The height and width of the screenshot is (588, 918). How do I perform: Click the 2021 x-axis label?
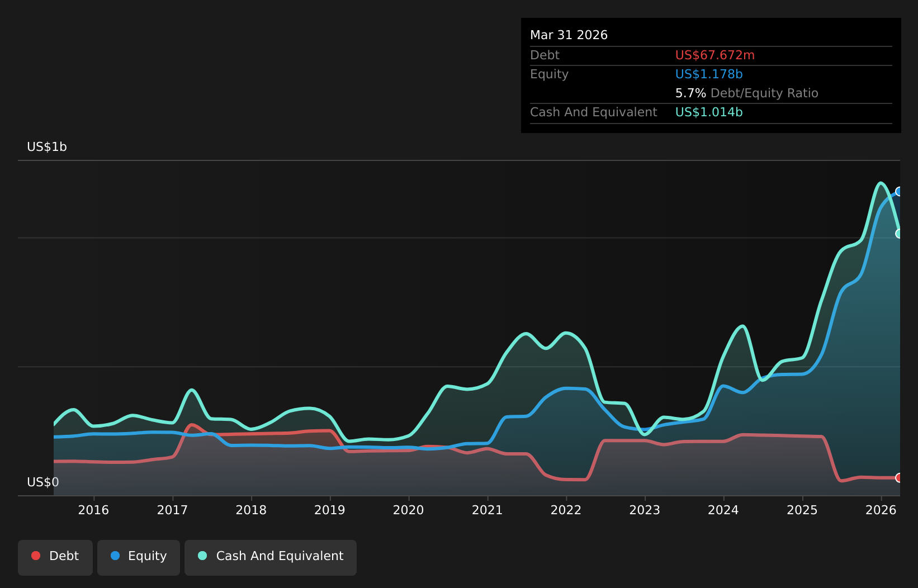click(x=488, y=510)
